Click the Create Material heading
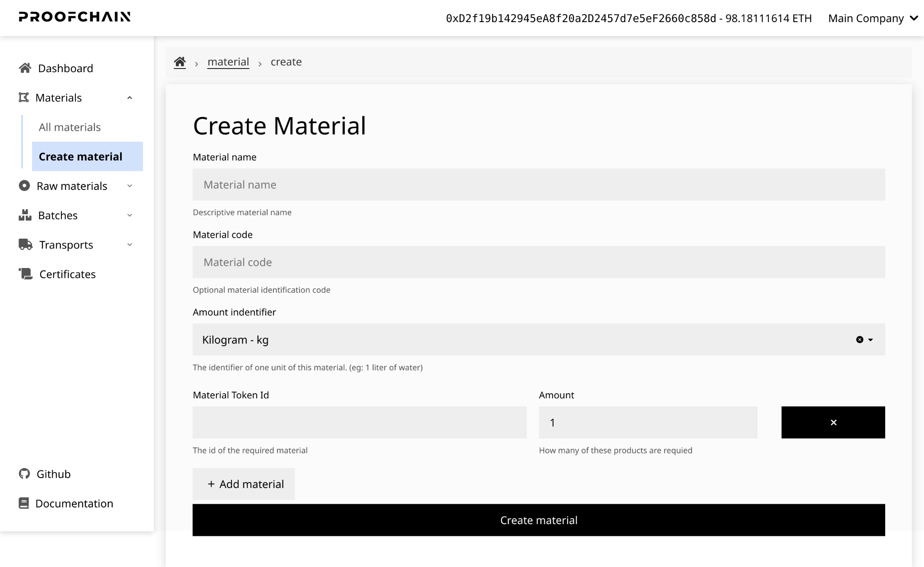 (279, 126)
